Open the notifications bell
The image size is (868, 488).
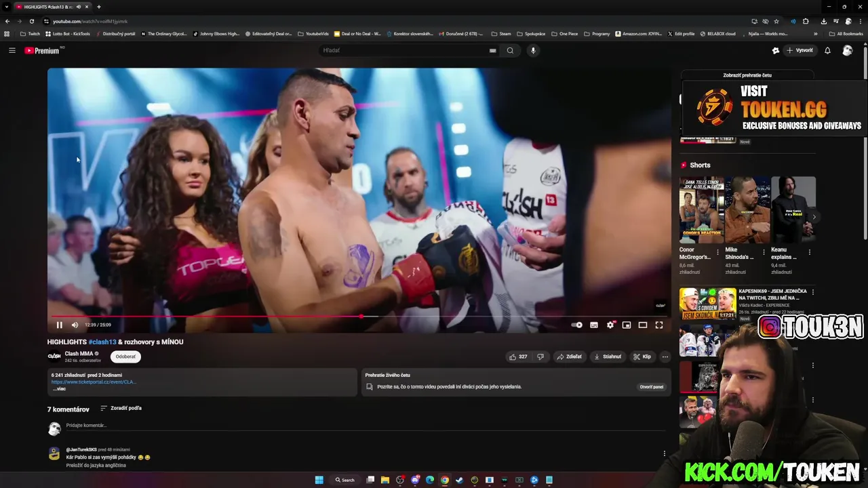coord(827,50)
